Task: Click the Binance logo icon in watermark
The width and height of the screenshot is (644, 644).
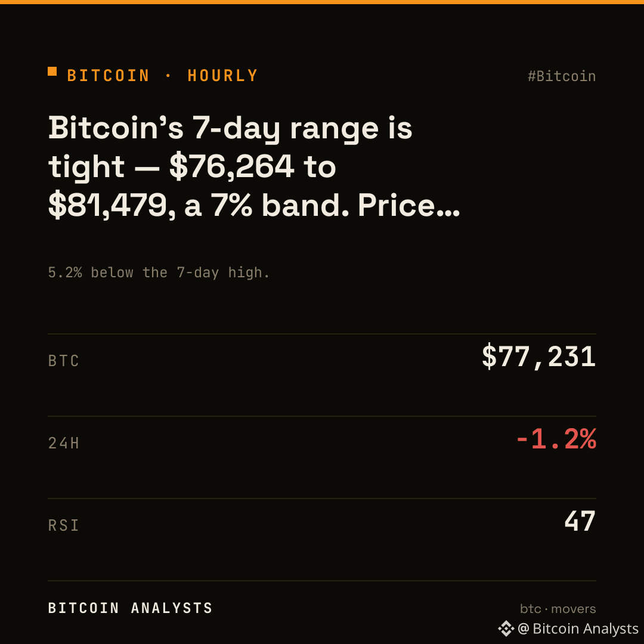Action: pos(506,628)
